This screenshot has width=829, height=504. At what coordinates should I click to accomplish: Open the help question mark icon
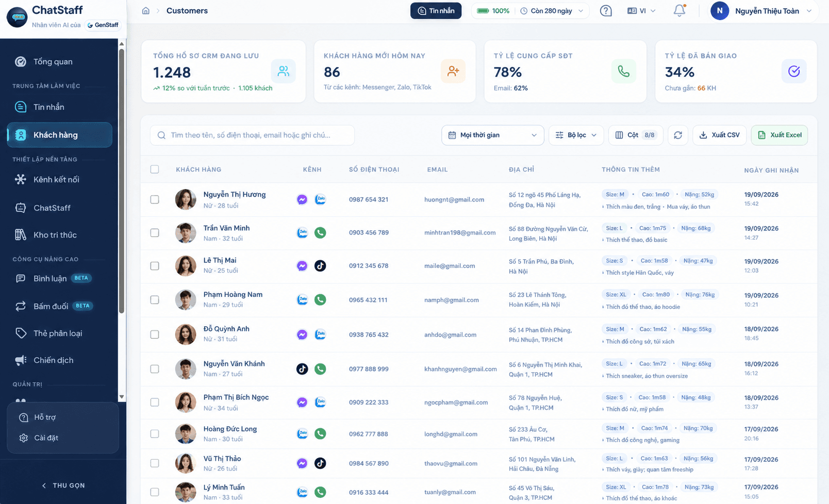(x=606, y=11)
